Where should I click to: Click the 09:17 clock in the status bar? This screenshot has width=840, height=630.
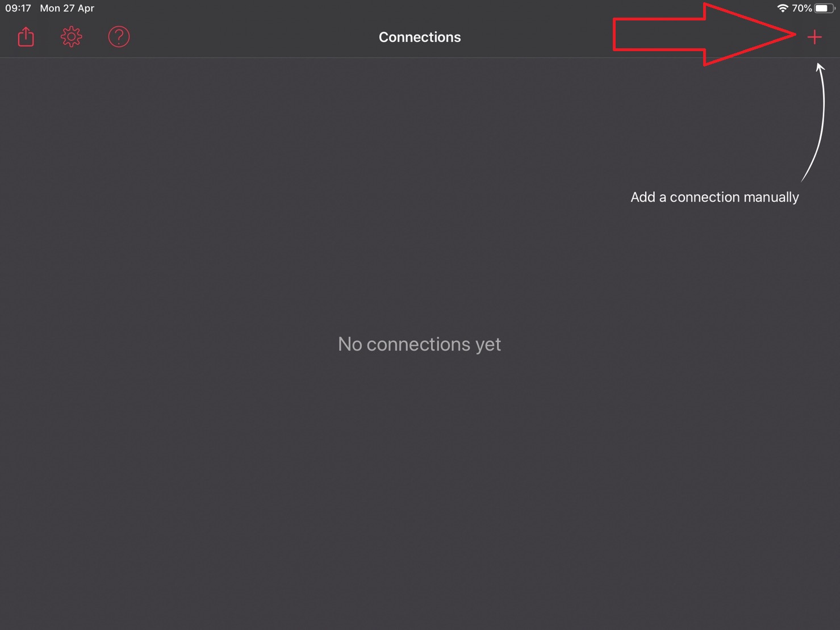pyautogui.click(x=18, y=8)
